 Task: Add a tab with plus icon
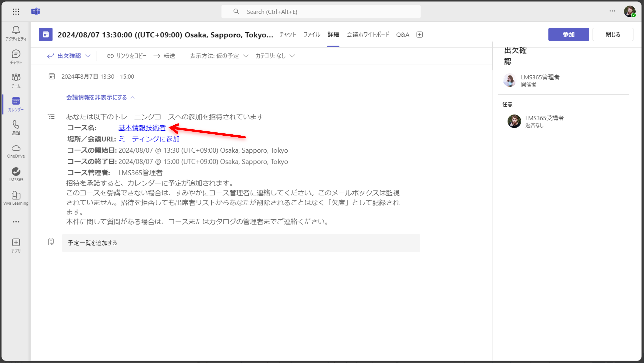(420, 35)
